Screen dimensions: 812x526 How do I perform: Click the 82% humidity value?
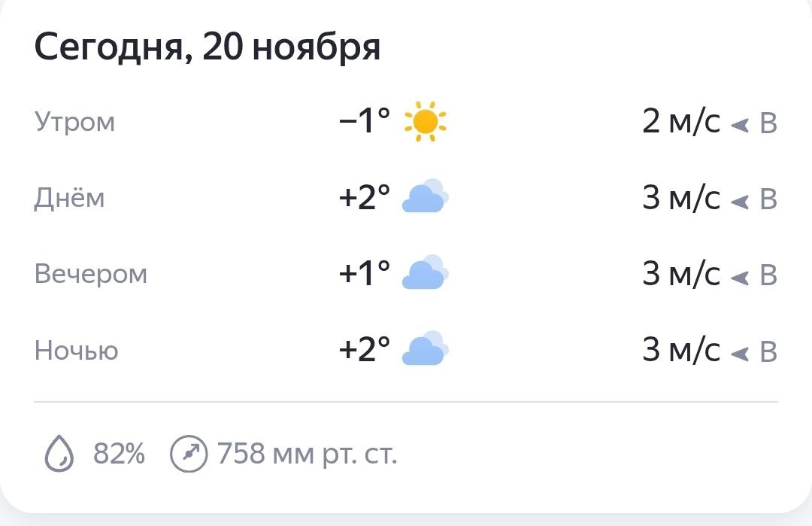[x=119, y=455]
